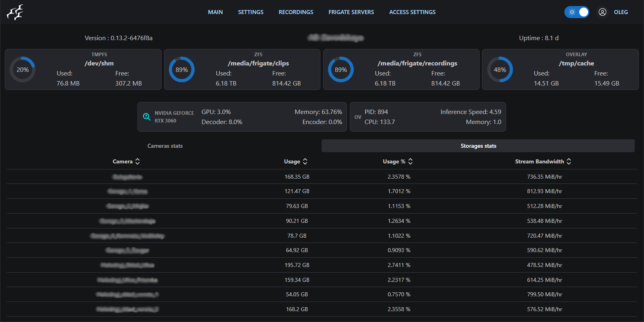Navigate to ACCESS SETTINGS

(x=412, y=12)
